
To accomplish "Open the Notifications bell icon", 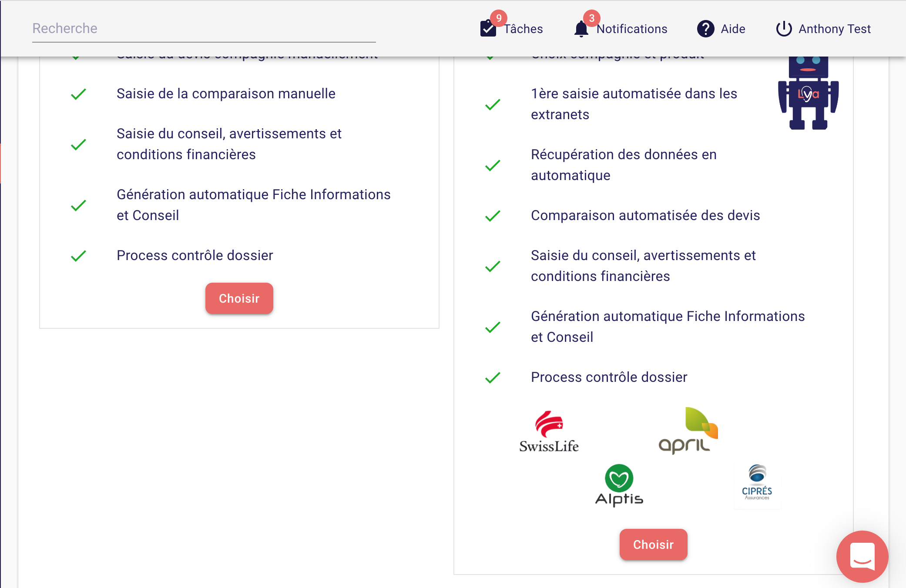I will pos(581,30).
